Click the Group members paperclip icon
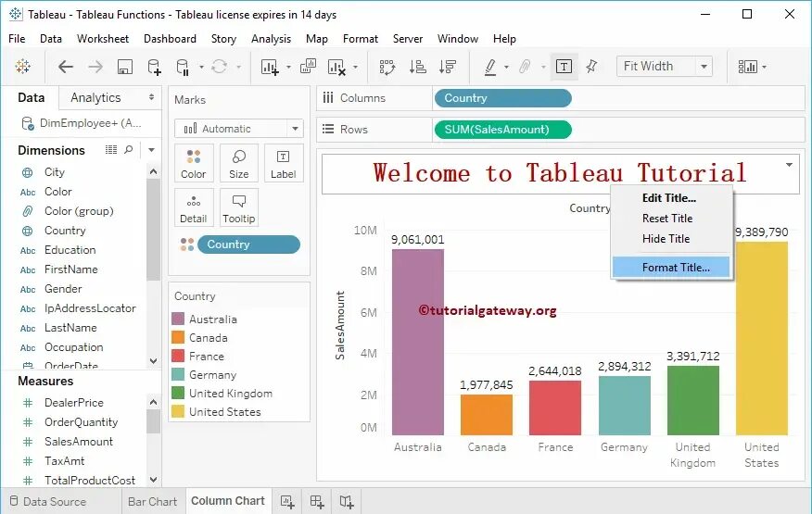 525,67
